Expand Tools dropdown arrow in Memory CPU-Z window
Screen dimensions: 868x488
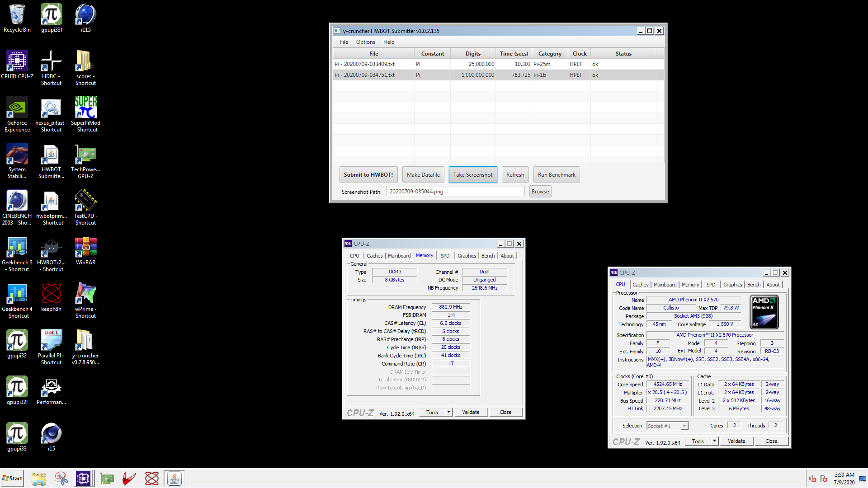[x=448, y=412]
